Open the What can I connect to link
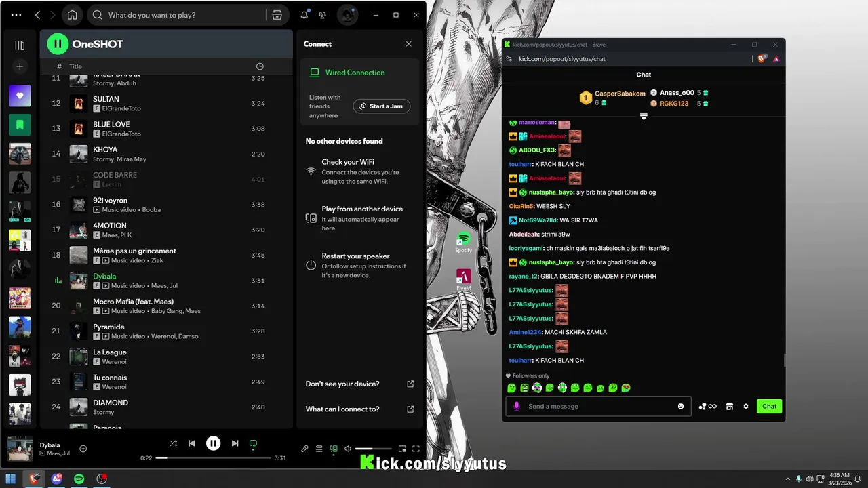This screenshot has height=488, width=868. coord(359,409)
